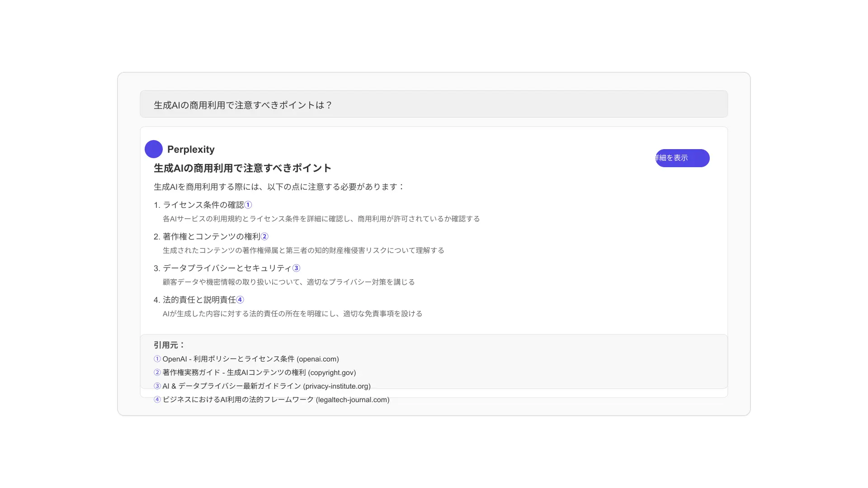Open citation ③ next to データプライバシーとセキュリティ

(x=297, y=268)
